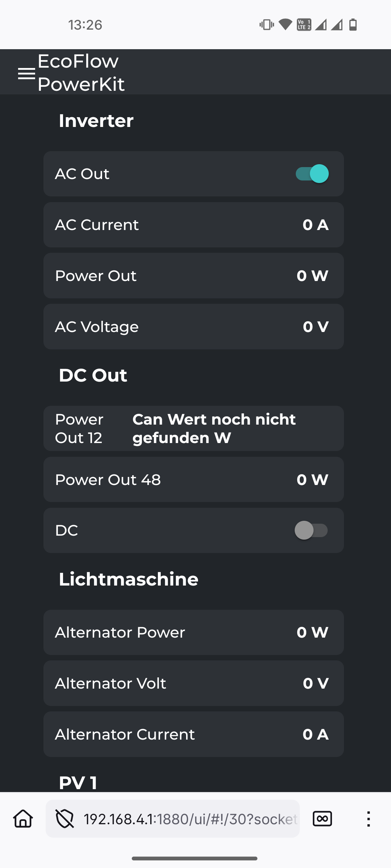This screenshot has height=868, width=391.
Task: Tap the clock in status bar
Action: [x=85, y=25]
